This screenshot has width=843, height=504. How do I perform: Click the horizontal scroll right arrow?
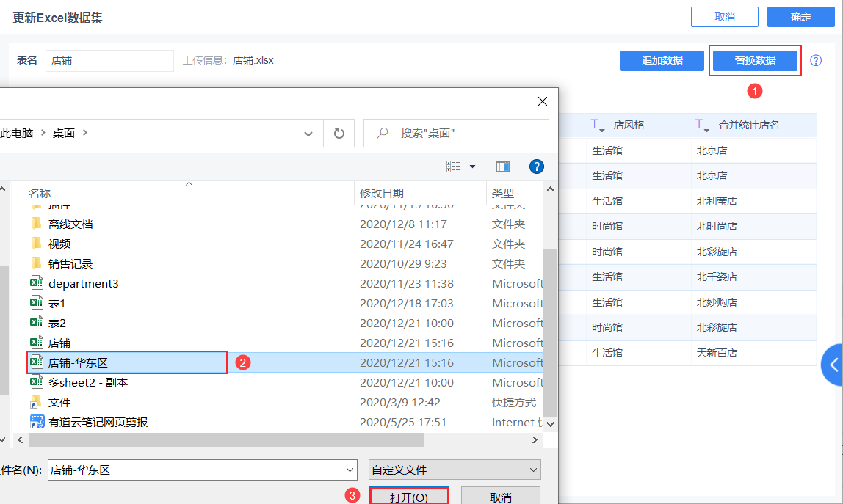coord(535,439)
